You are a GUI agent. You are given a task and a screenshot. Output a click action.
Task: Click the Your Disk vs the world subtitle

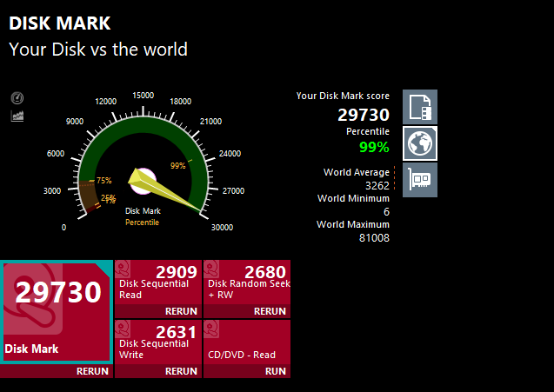98,50
